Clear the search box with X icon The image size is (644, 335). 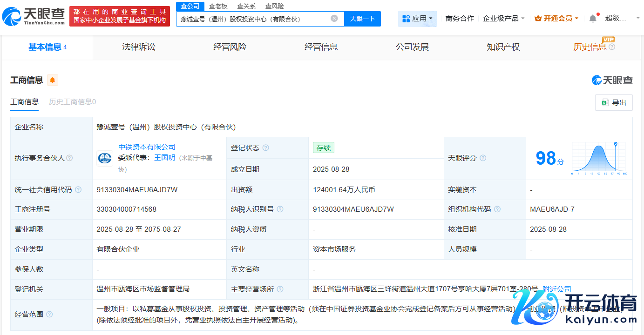(334, 19)
